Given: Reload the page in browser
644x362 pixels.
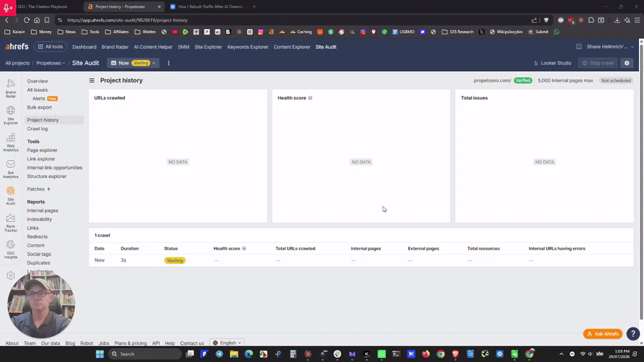Looking at the screenshot, I should (26, 20).
